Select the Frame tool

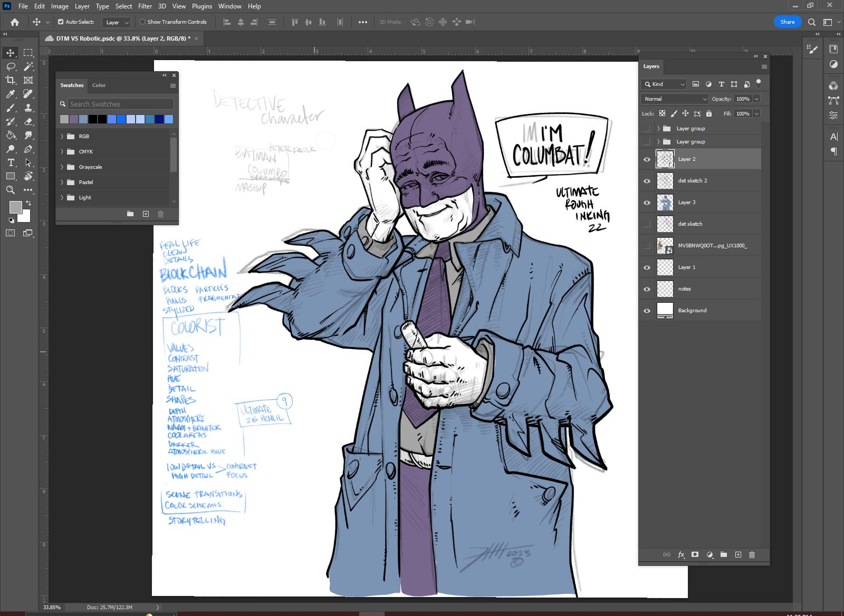28,80
